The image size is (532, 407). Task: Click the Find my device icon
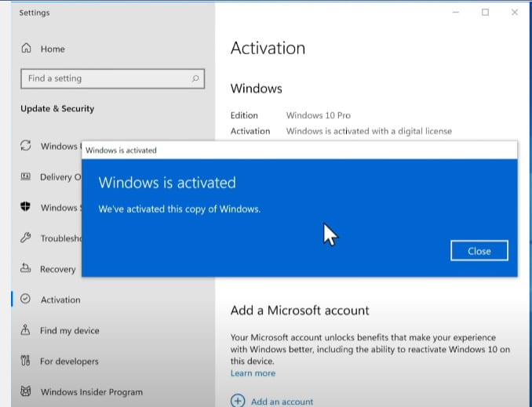[x=25, y=329]
